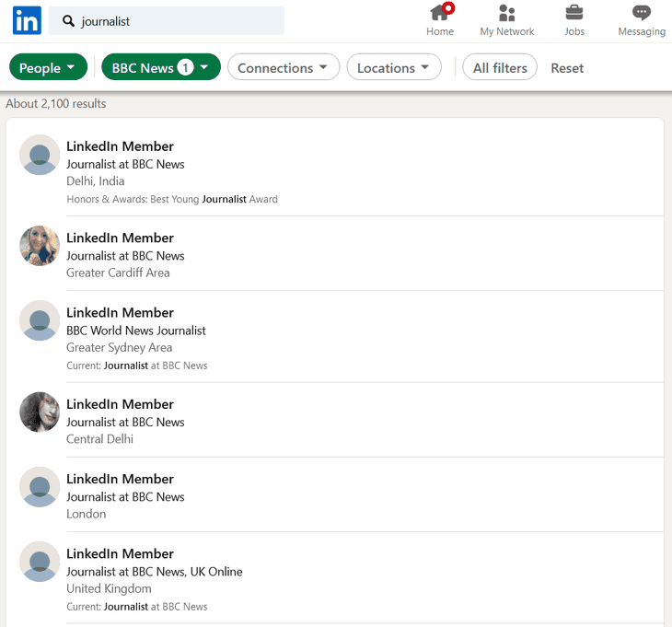Screen dimensions: 672x627
Task: Open the Locations filter dropdown
Action: 393,67
